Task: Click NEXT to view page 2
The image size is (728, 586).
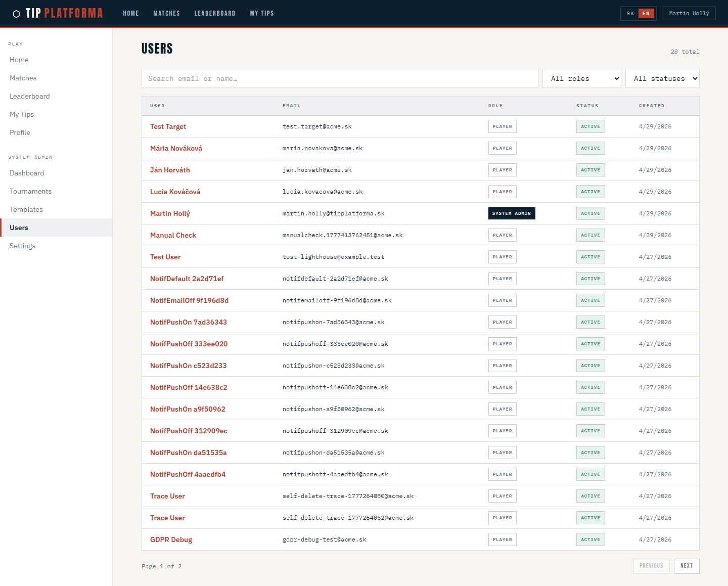Action: [687, 566]
